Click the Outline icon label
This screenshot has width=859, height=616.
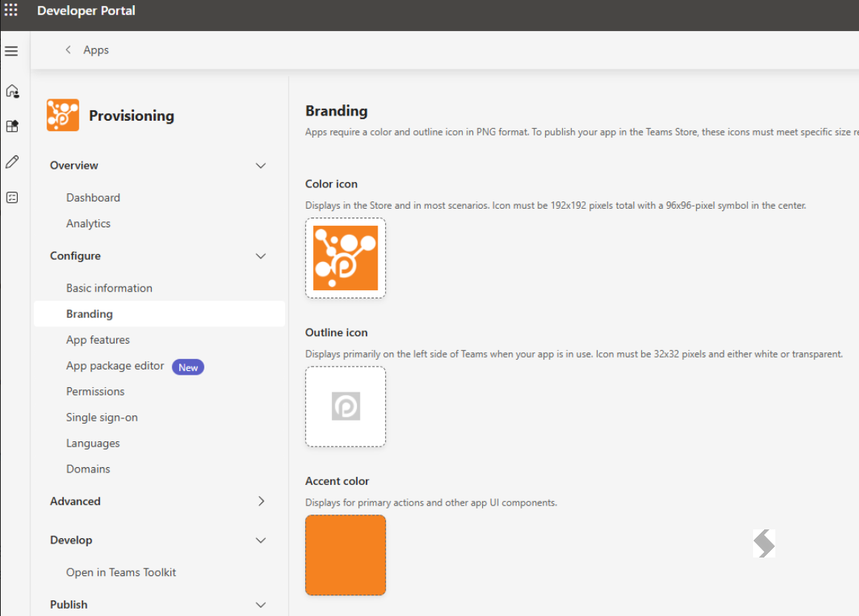coord(336,332)
